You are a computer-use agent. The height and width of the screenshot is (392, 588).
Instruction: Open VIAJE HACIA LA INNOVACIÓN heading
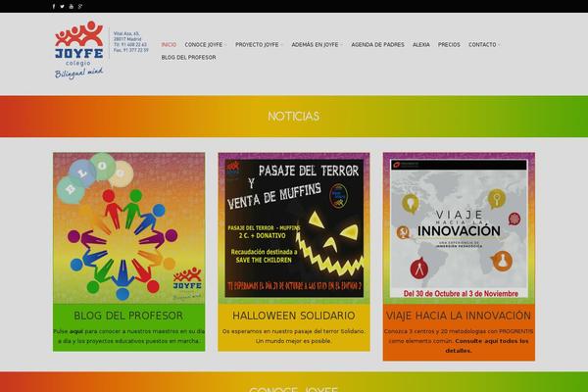[x=459, y=316]
